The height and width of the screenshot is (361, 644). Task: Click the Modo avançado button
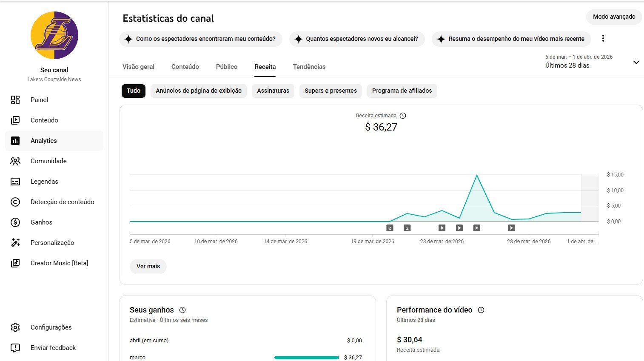coord(614,17)
